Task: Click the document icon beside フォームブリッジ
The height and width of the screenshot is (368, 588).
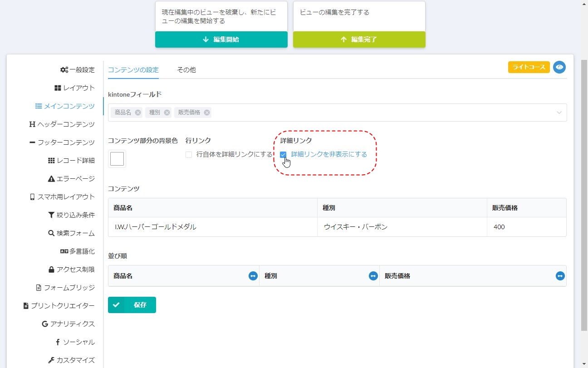Action: (x=39, y=288)
